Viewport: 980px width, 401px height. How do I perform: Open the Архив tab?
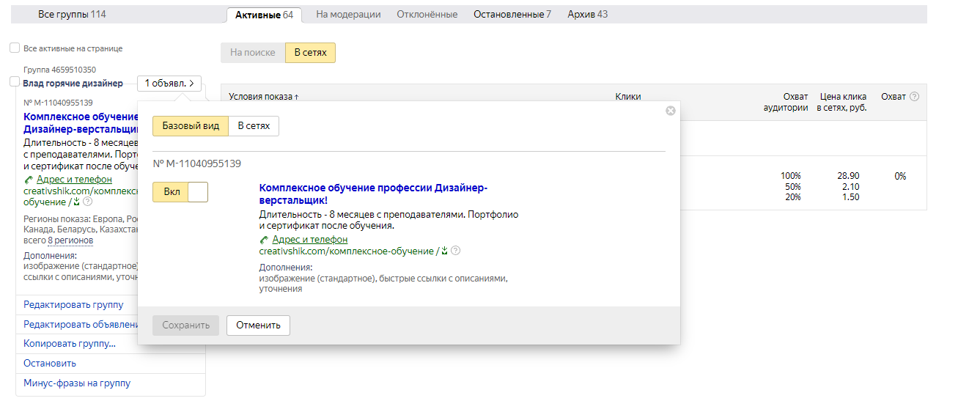coord(587,15)
